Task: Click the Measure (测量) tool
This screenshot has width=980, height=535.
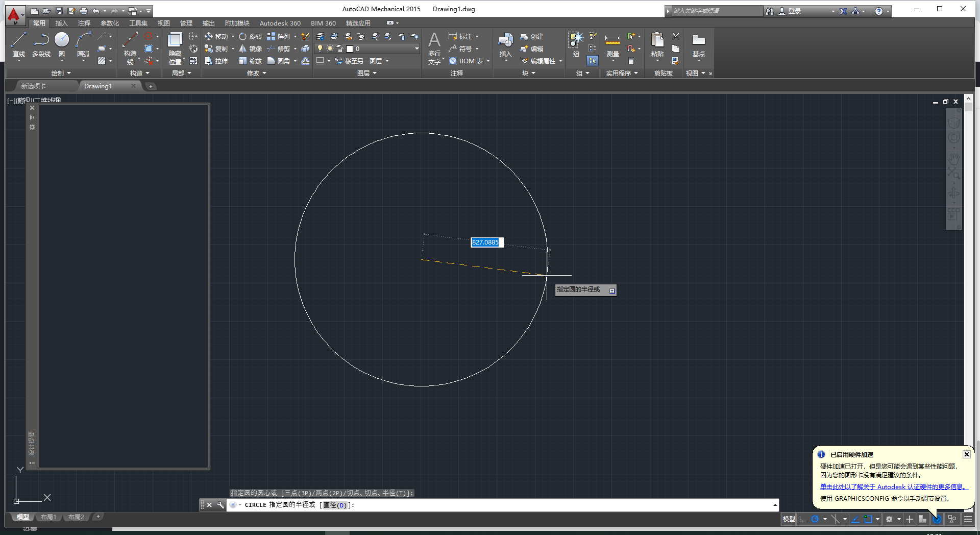Action: [612, 46]
